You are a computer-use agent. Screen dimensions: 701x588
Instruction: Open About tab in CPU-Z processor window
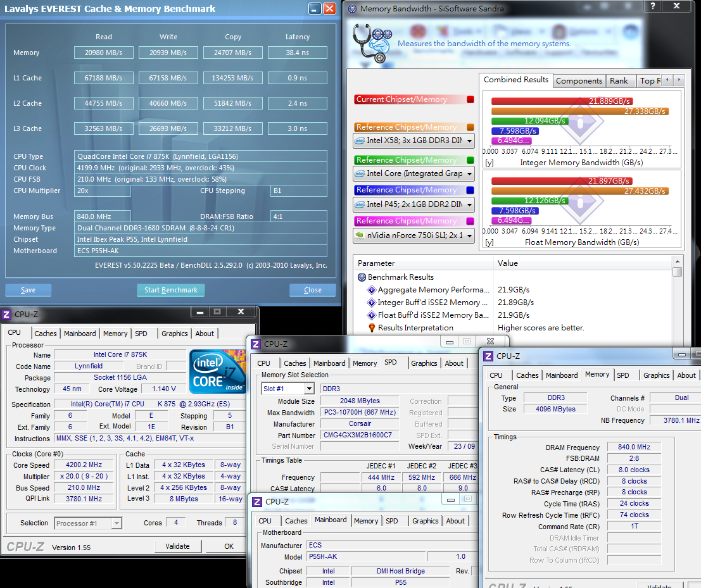pyautogui.click(x=205, y=334)
